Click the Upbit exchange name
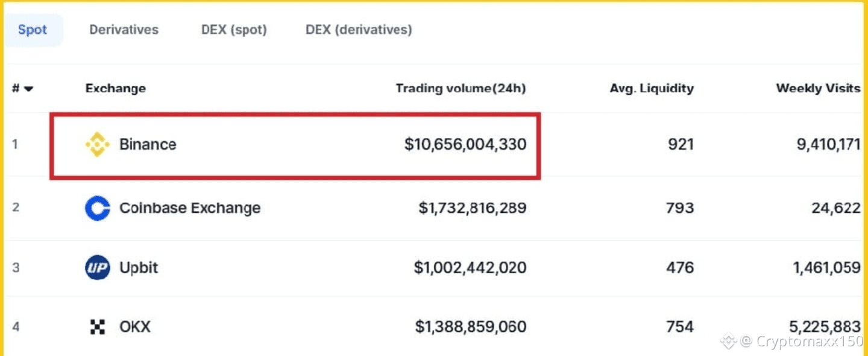 coord(139,268)
